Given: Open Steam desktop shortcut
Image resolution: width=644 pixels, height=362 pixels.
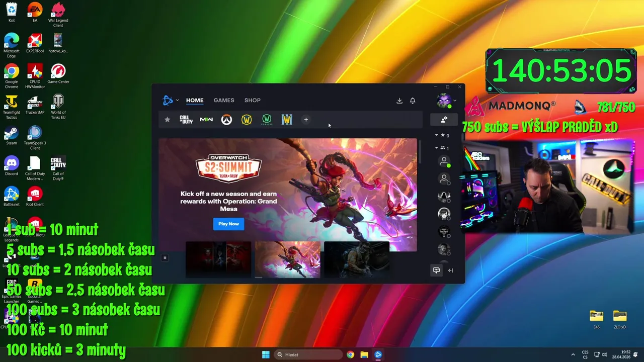Looking at the screenshot, I should (12, 136).
